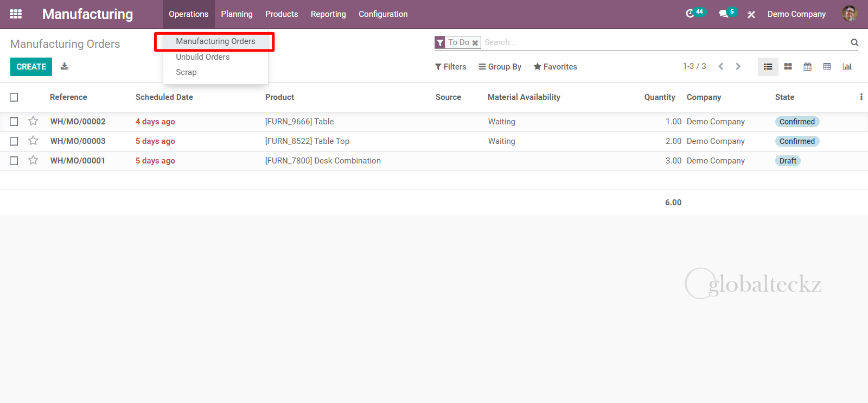The height and width of the screenshot is (403, 868).
Task: Open discuss messages icon with 5 badge
Action: click(727, 13)
